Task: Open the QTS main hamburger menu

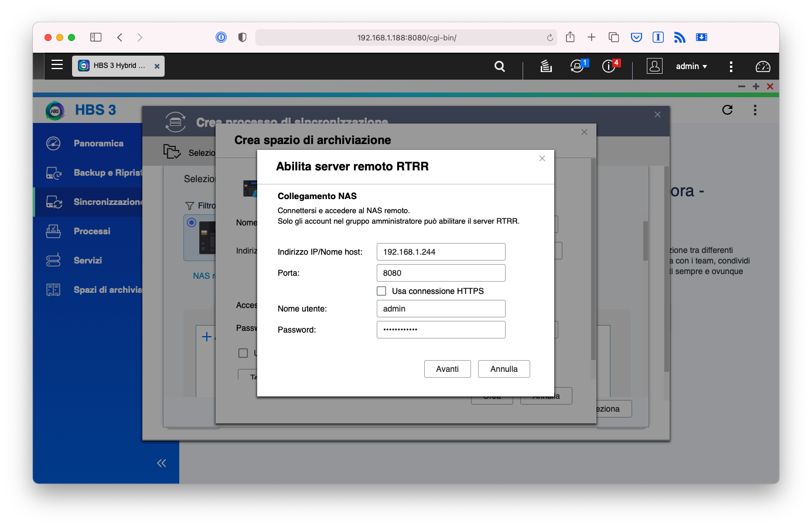Action: (57, 65)
